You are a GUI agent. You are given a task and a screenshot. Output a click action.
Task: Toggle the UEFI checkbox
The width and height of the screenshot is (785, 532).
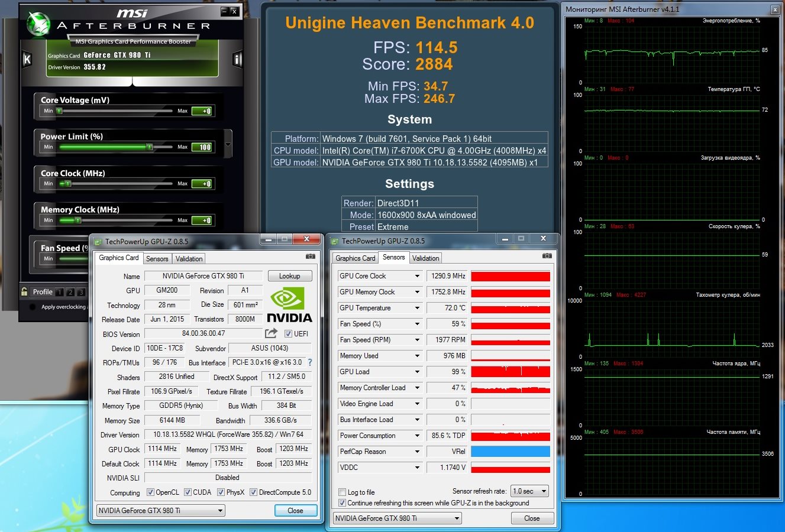click(x=288, y=334)
